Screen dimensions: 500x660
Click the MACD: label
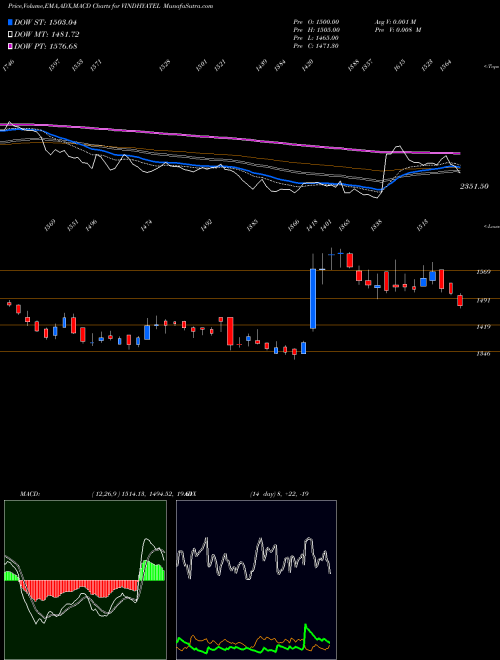[x=30, y=494]
